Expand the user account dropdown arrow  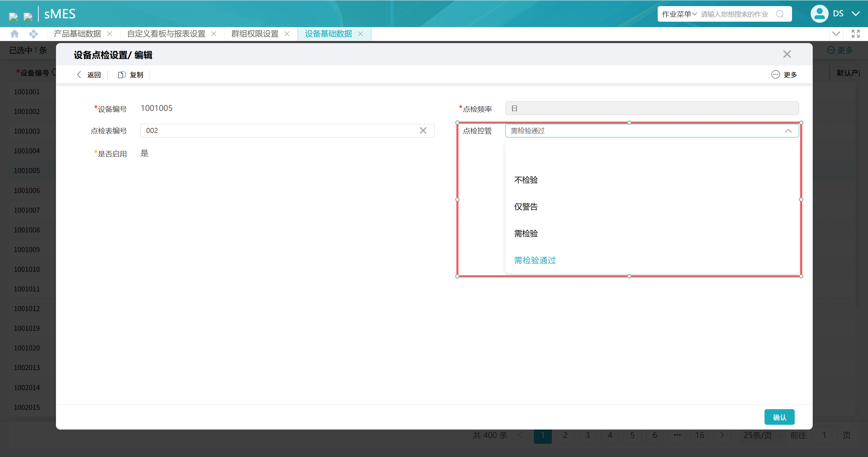pos(855,14)
